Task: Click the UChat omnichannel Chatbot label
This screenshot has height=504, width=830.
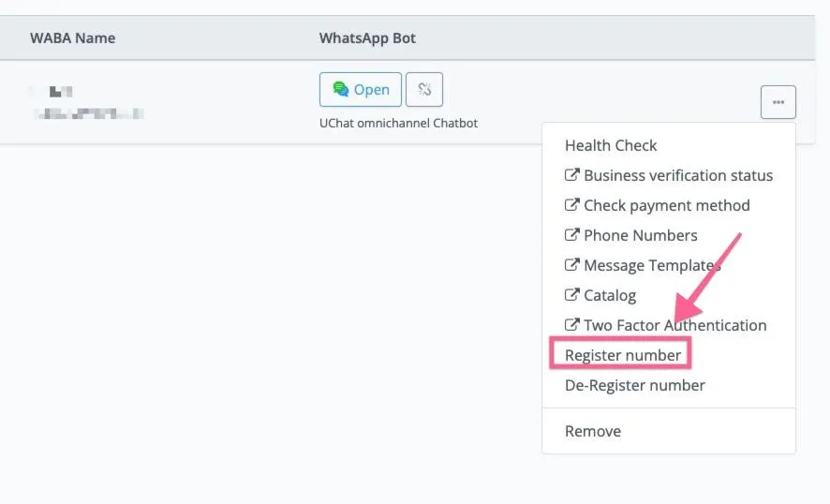Action: pyautogui.click(x=398, y=124)
